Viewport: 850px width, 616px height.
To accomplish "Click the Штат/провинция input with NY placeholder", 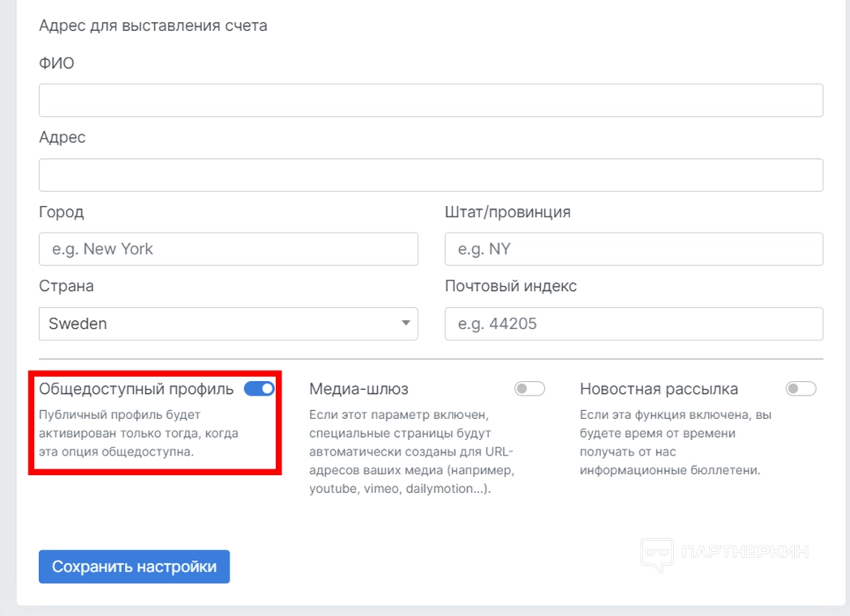I will click(x=633, y=250).
